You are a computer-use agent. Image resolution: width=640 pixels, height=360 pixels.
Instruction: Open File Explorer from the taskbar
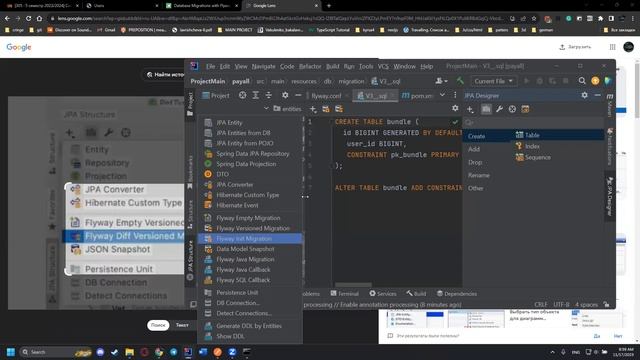(x=129, y=352)
